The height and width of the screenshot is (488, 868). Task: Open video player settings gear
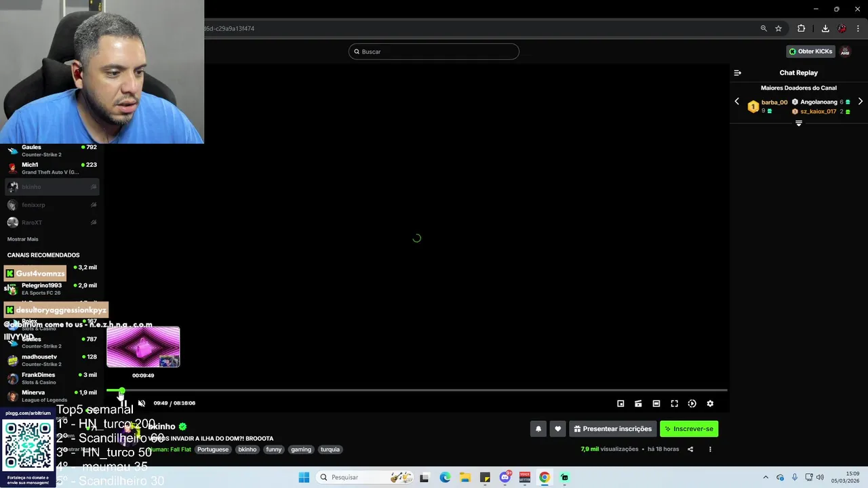710,403
